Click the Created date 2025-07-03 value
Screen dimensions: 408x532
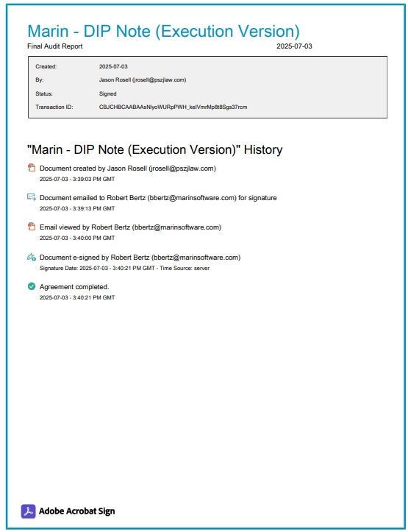[x=113, y=66]
